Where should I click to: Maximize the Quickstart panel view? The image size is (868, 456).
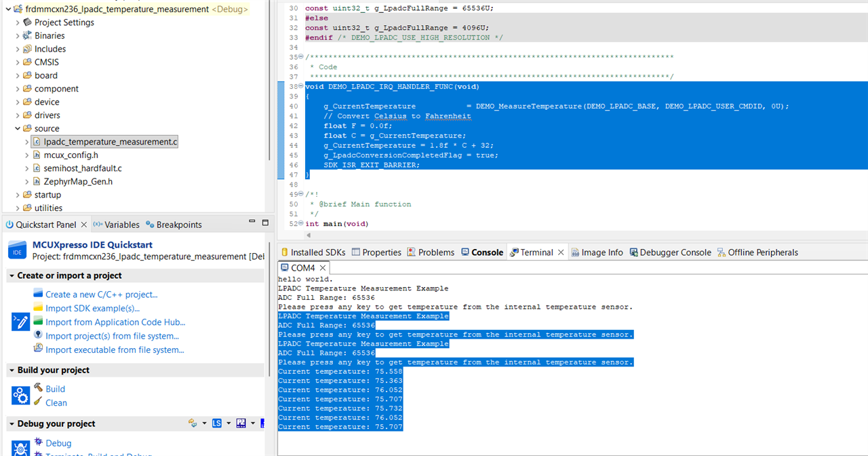265,223
